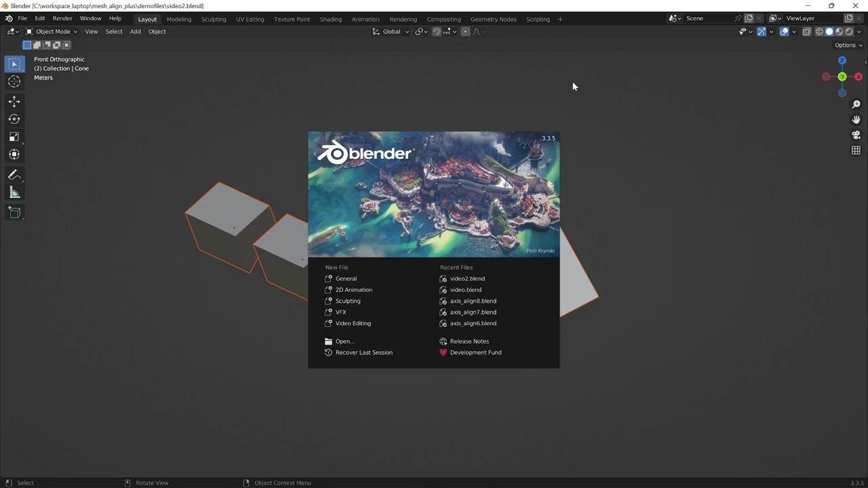Open the File menu
The width and height of the screenshot is (868, 488).
point(22,19)
